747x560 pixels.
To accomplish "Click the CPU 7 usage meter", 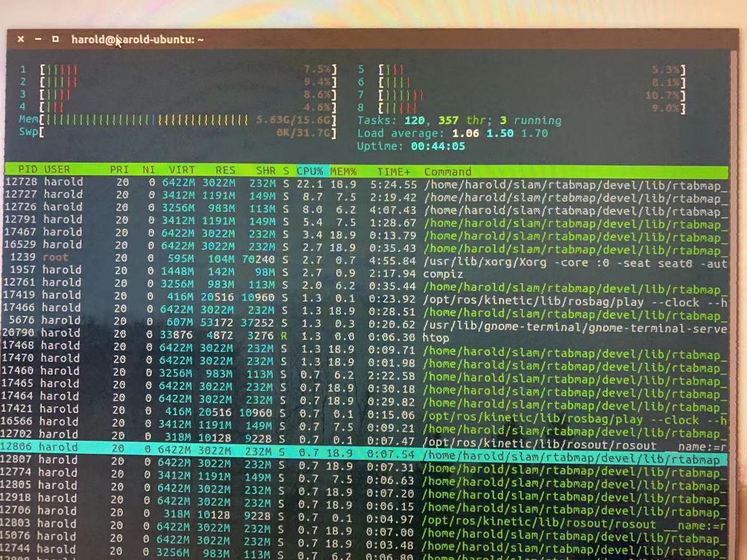I will tap(522, 95).
